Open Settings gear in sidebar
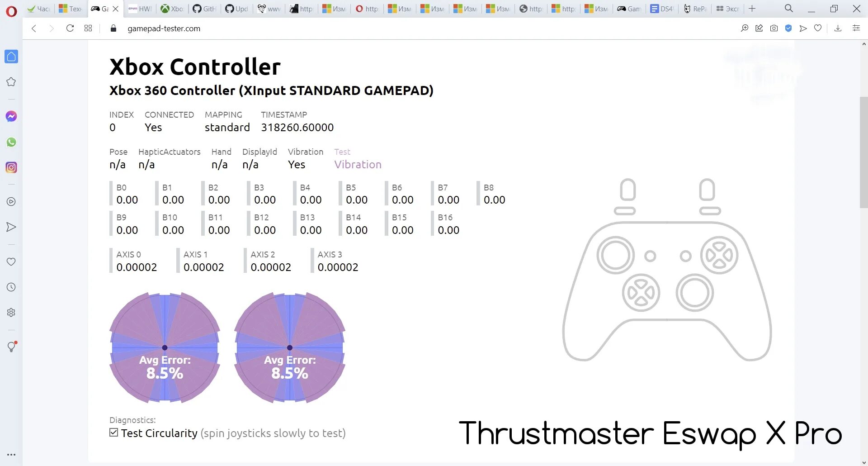 click(11, 313)
